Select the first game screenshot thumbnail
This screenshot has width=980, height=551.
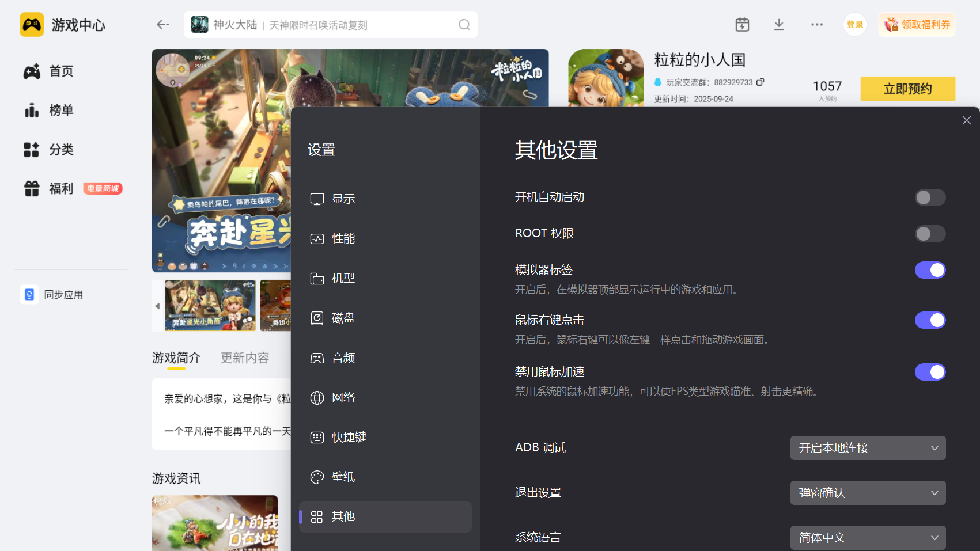point(211,306)
